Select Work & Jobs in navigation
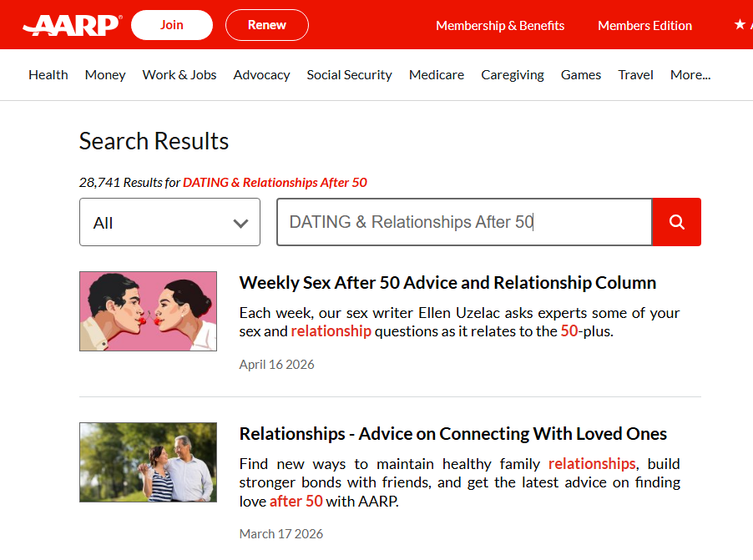Viewport: 753px width, 560px height. [179, 75]
